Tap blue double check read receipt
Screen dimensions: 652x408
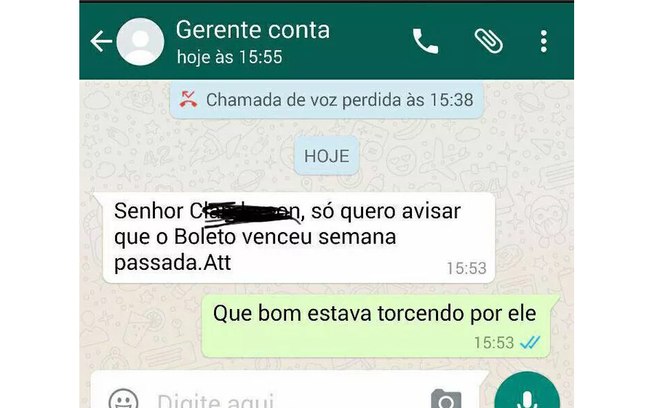click(530, 342)
